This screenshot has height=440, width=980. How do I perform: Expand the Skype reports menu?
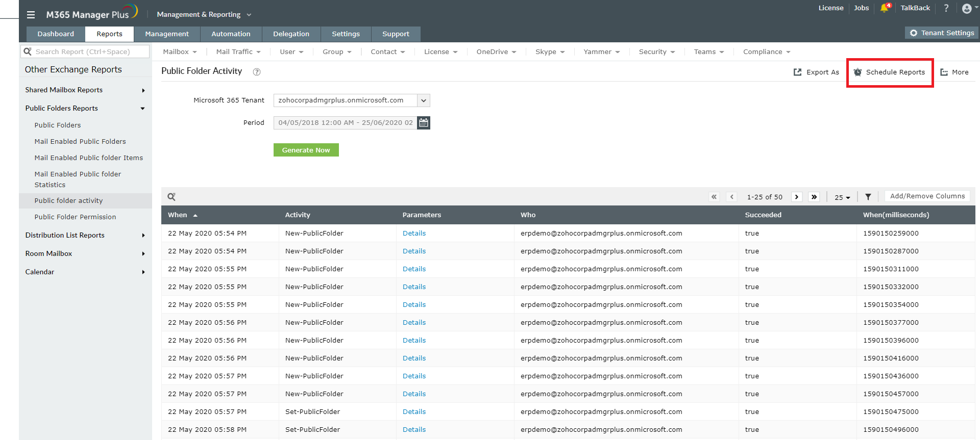click(x=550, y=52)
